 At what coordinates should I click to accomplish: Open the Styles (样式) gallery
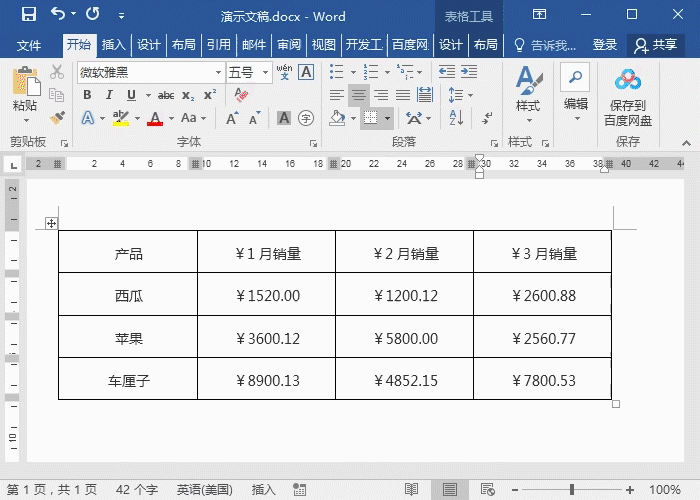pos(528,94)
